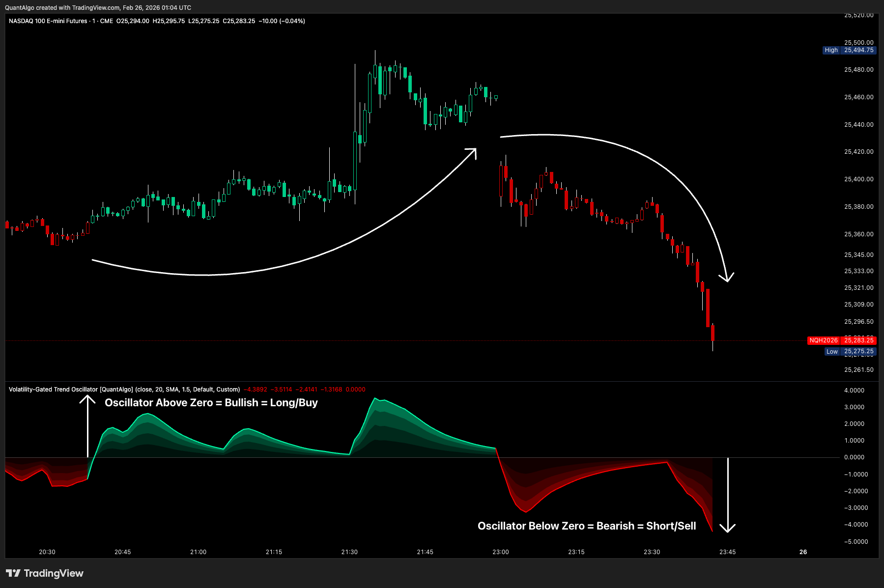Click the 2.0000 oscillator scale label
The image size is (884, 588).
coord(854,424)
